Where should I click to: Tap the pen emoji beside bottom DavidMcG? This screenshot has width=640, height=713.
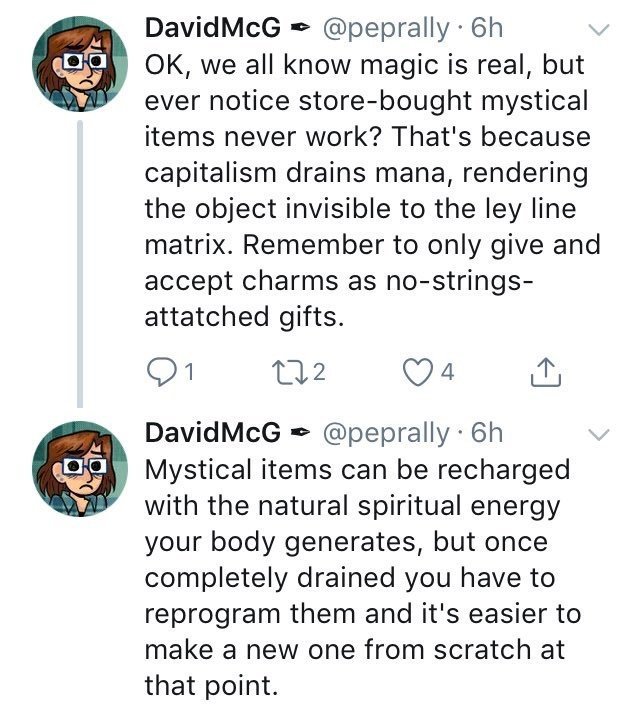point(300,432)
